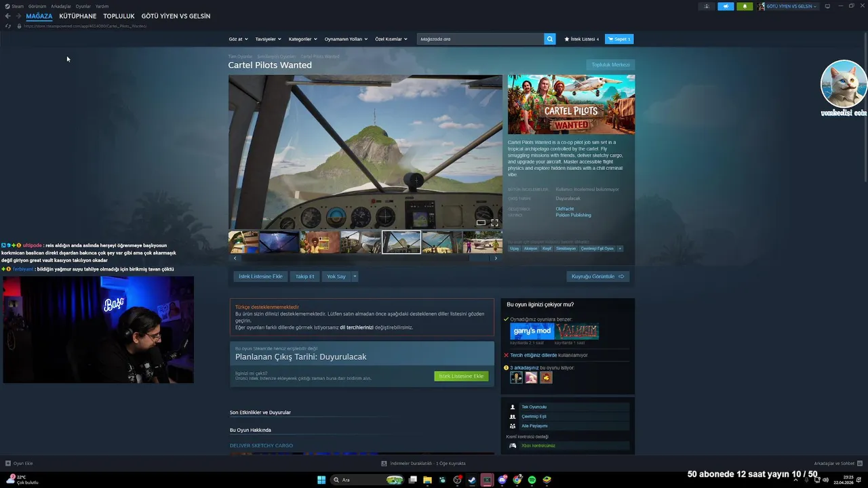Open the third friend avatar wanting this game
Screen dimensions: 868x488
(546, 378)
